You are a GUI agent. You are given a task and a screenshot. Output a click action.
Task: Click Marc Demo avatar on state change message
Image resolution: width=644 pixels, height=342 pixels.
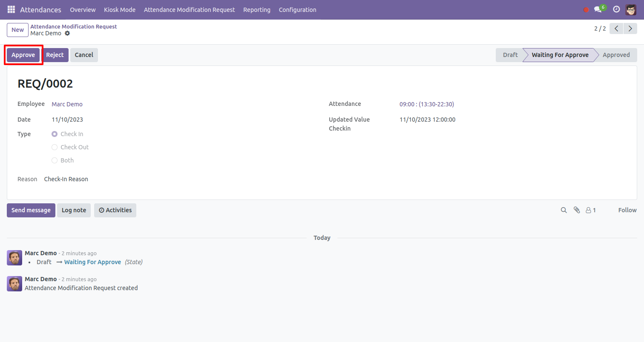[x=14, y=258]
